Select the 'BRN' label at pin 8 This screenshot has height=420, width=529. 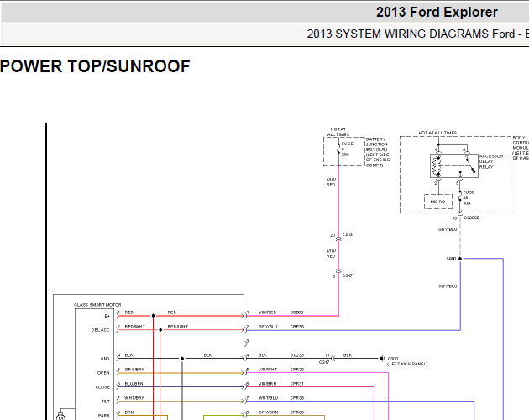(x=129, y=412)
